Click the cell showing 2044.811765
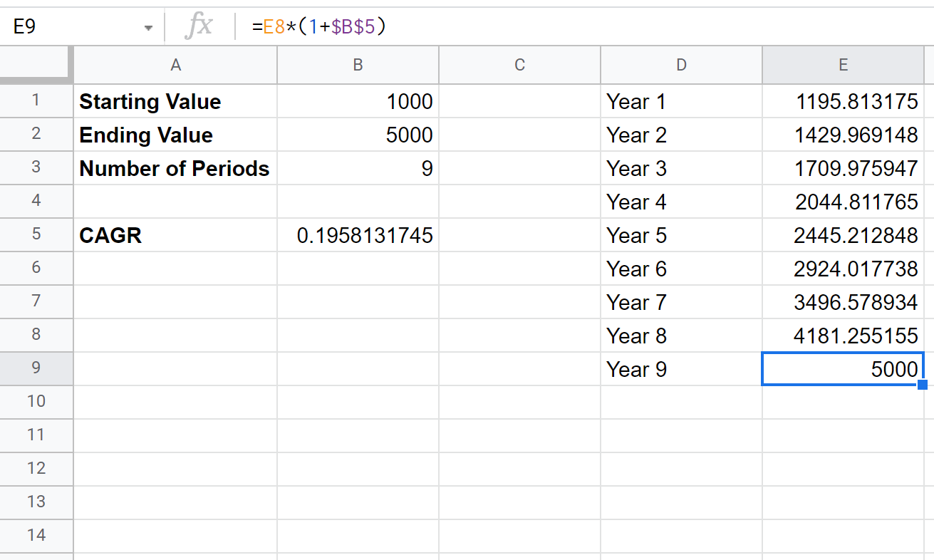This screenshot has height=560, width=934. point(843,202)
